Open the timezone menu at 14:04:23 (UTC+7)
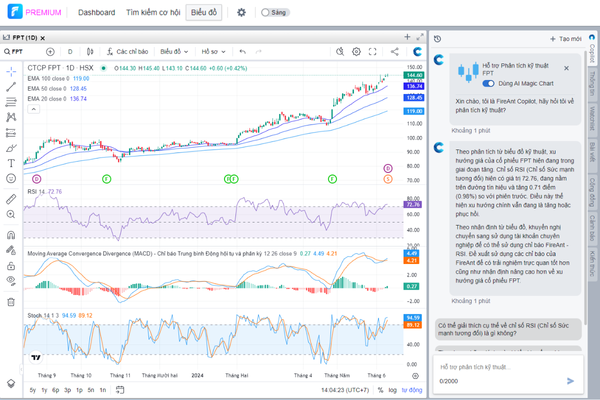 [x=345, y=390]
